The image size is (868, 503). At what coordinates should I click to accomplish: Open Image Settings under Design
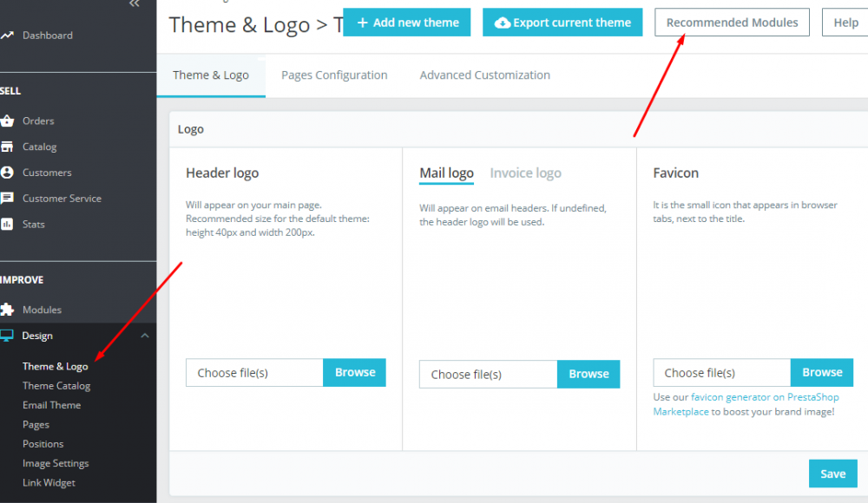click(56, 463)
